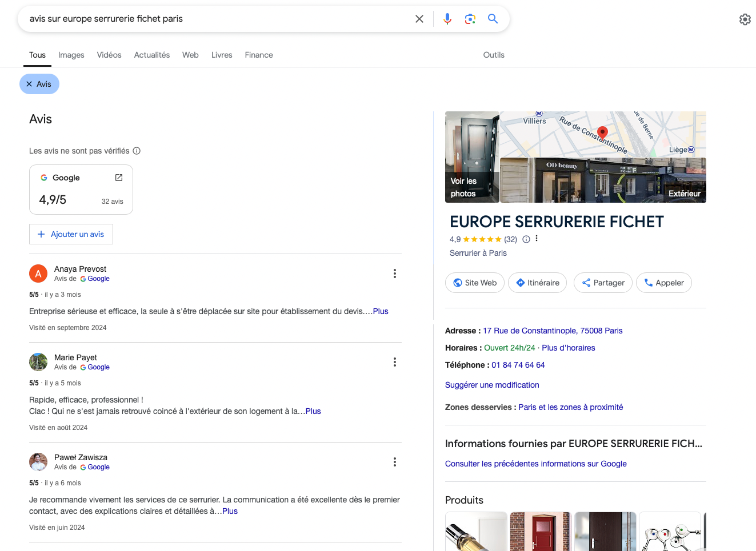756x551 pixels.
Task: Open the Outils menu
Action: tap(494, 55)
